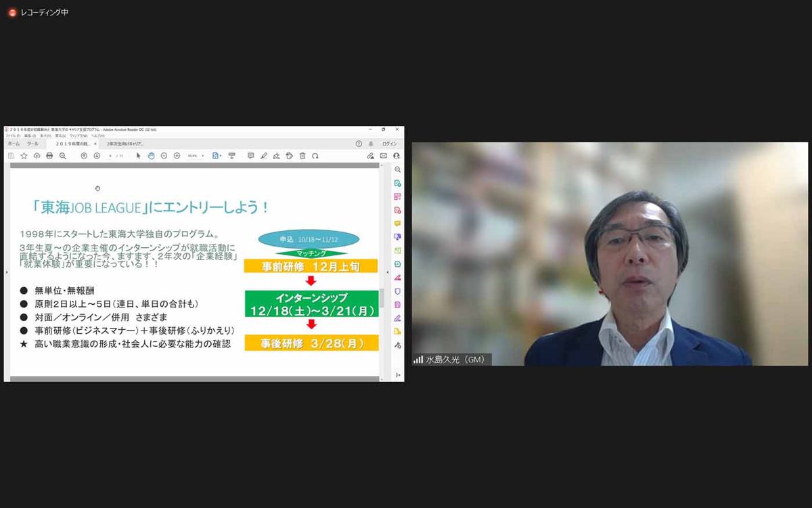This screenshot has width=812, height=508.
Task: Open the 2年次生向けキャリア document tab
Action: tap(126, 144)
